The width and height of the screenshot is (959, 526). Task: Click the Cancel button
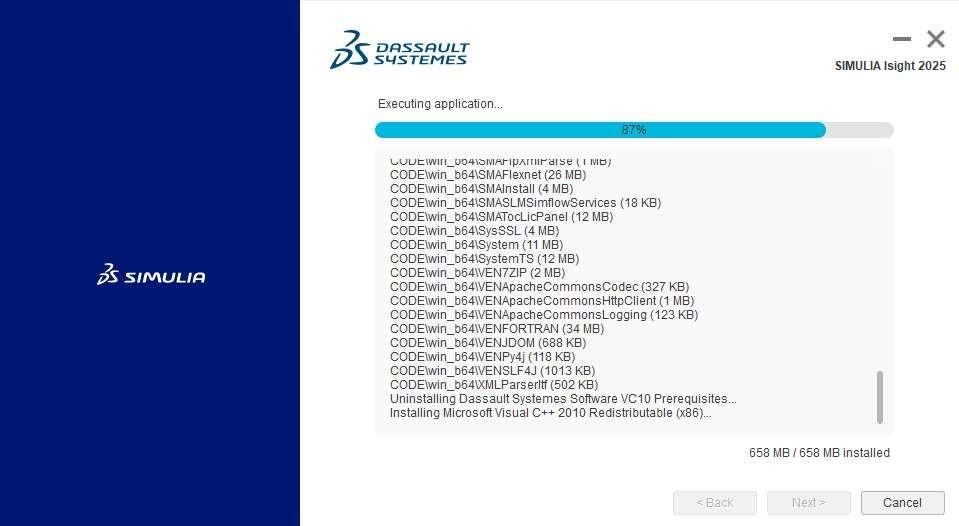point(902,503)
